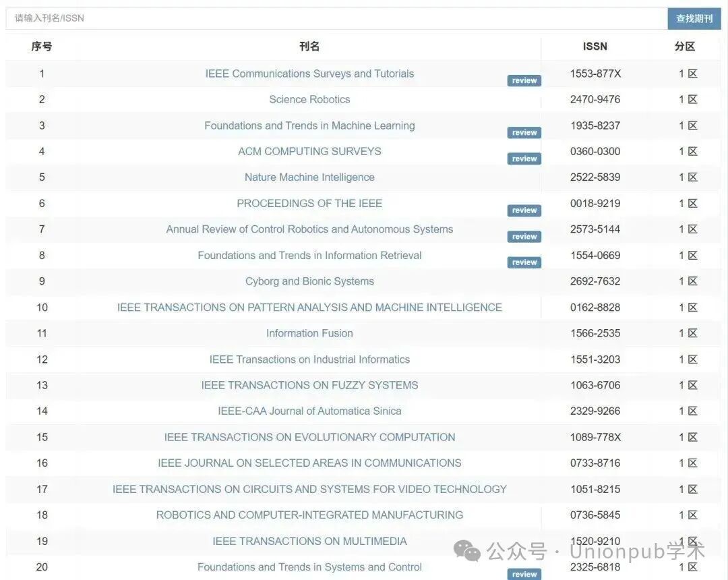Select ISSN 1063-6706 cell
The image size is (728, 580).
point(595,385)
